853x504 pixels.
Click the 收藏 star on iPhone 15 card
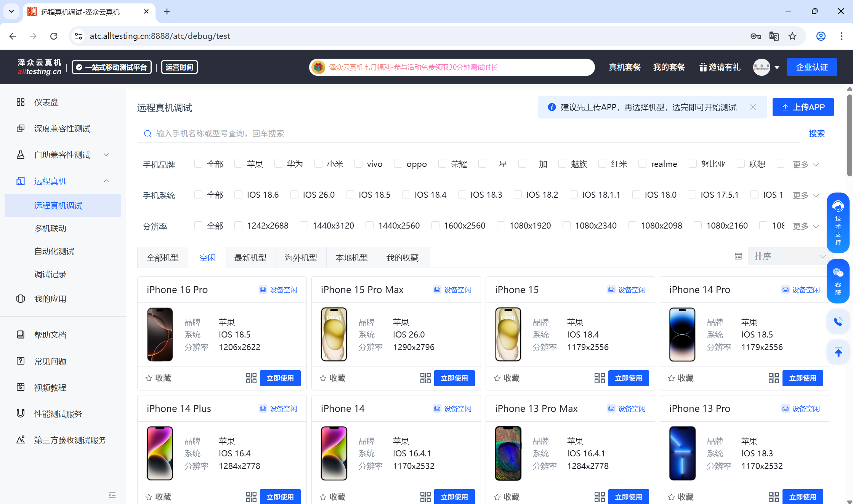click(x=497, y=378)
